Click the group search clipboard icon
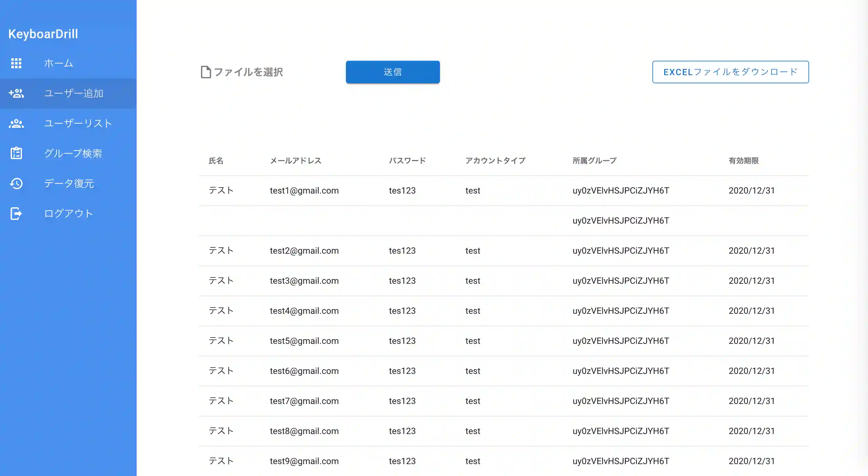Screen dimensions: 868x476 pyautogui.click(x=16, y=153)
